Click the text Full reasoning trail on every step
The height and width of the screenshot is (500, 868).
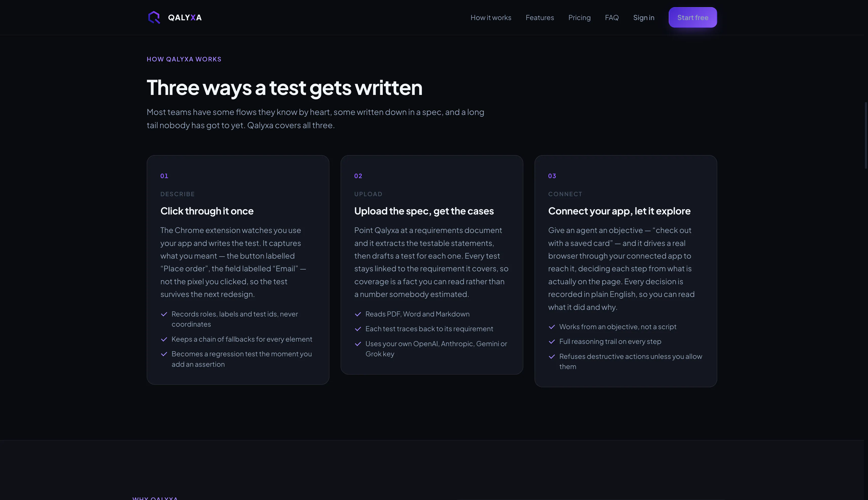point(610,342)
